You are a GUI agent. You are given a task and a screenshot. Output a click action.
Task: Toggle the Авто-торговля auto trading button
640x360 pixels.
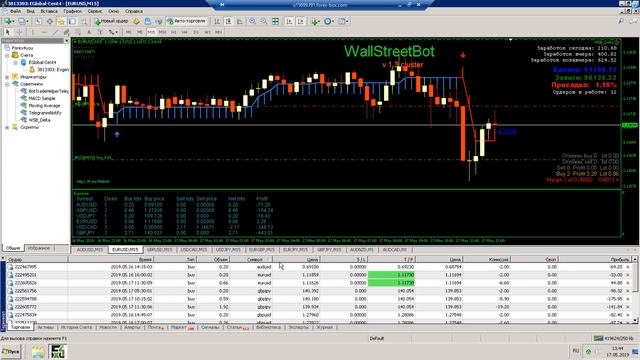point(187,21)
